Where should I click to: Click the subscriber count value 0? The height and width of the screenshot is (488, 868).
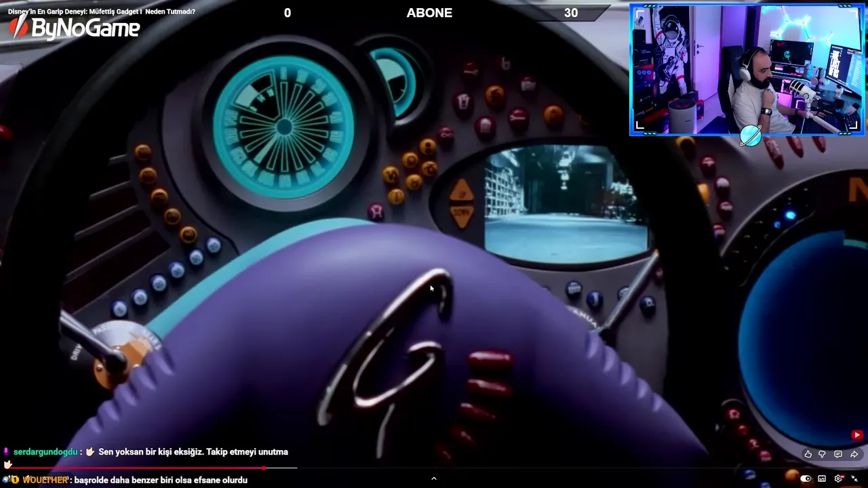288,13
